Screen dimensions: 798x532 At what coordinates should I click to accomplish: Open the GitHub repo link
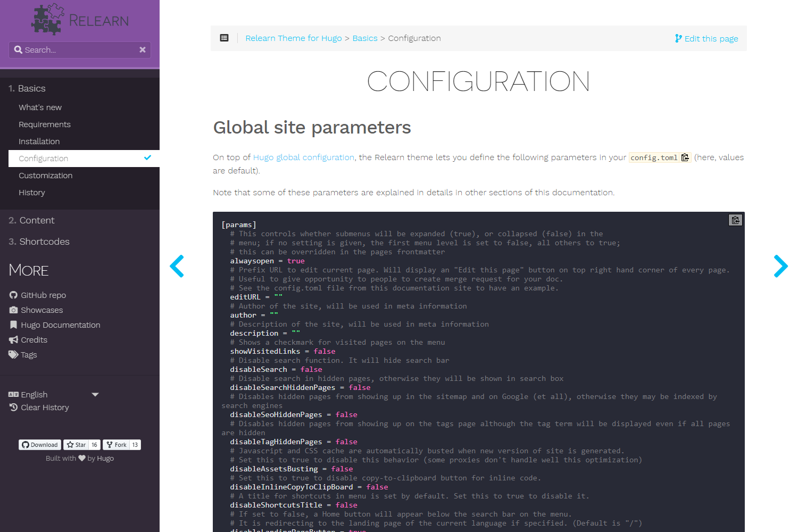click(43, 295)
